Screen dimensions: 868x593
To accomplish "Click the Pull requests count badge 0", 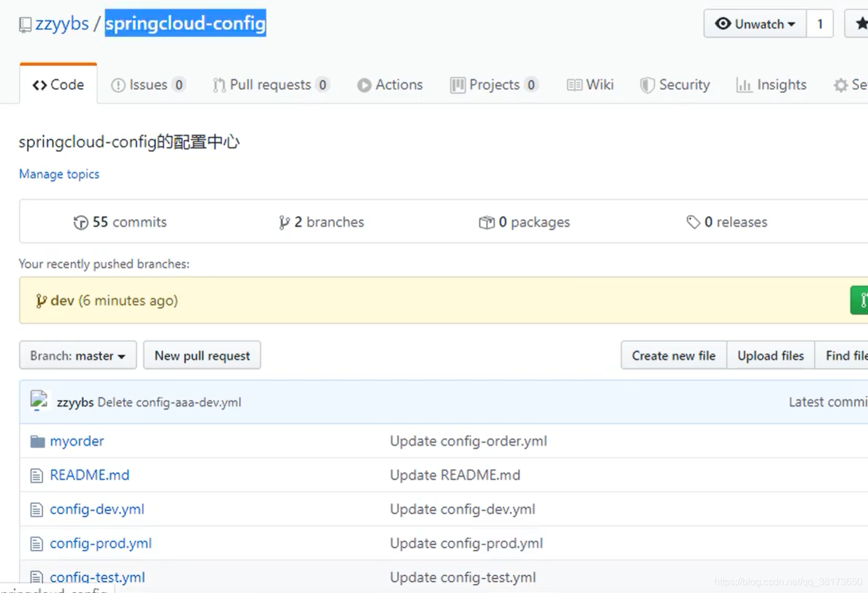I will (x=323, y=84).
